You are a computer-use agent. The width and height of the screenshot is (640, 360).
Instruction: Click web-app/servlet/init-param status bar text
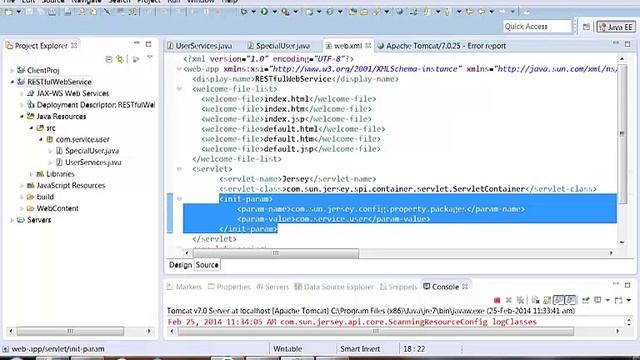58,349
